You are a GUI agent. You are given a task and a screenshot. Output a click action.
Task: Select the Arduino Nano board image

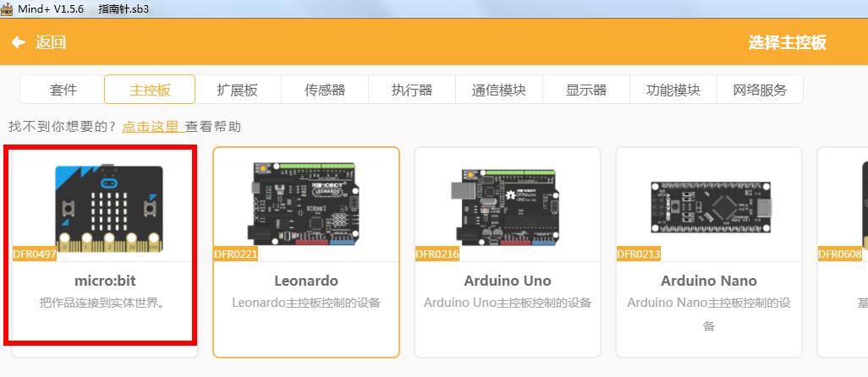711,207
